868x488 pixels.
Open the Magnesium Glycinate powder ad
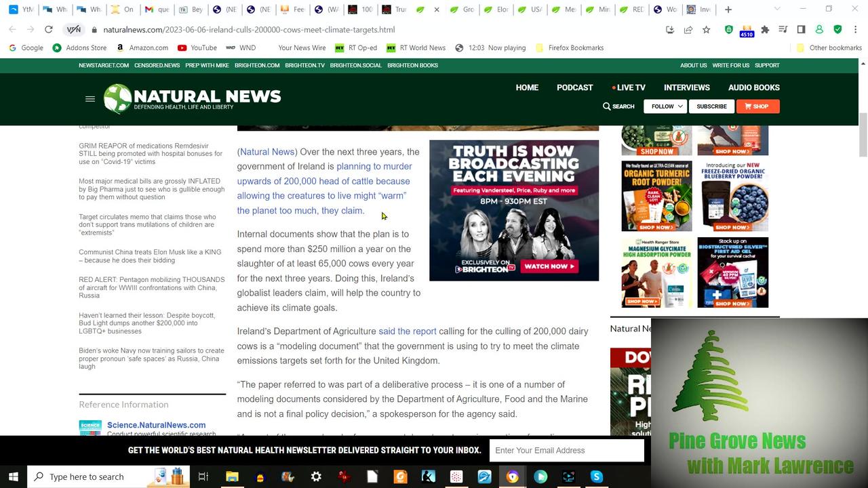[x=656, y=272]
